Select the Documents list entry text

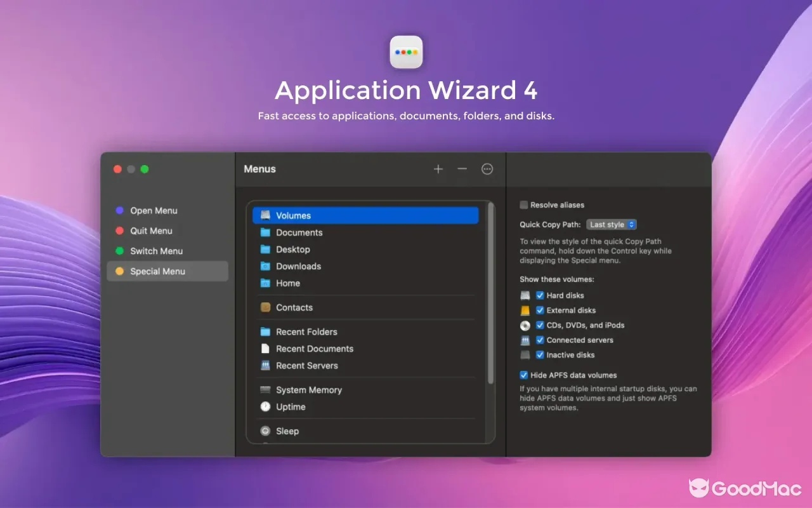(x=299, y=232)
